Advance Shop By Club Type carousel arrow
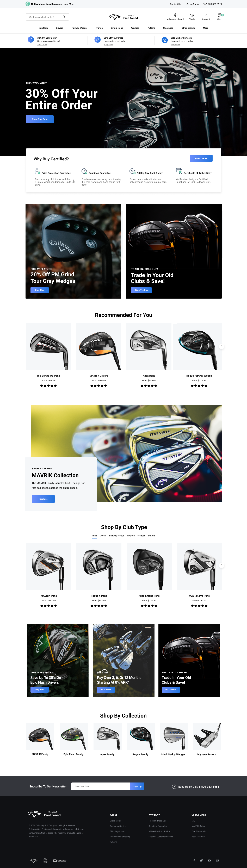The image size is (247, 868). tap(221, 565)
